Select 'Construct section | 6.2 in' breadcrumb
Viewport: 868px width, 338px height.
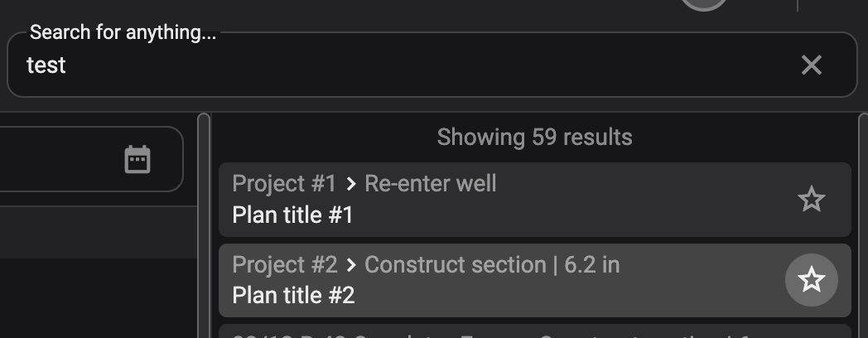(x=492, y=264)
